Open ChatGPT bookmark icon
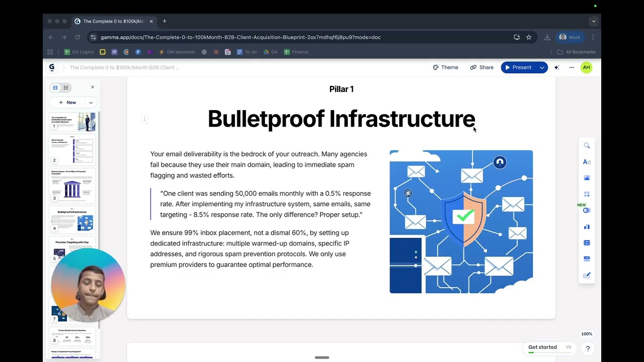 pyautogui.click(x=204, y=52)
